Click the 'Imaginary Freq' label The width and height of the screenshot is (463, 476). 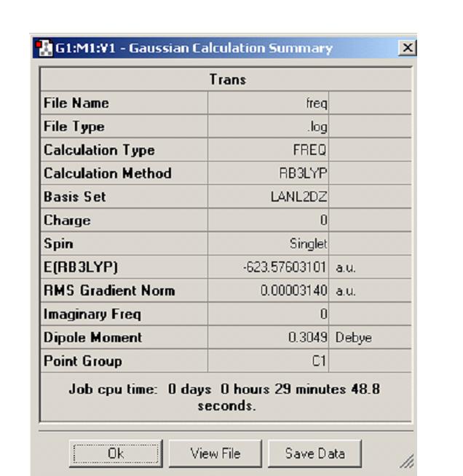[92, 314]
